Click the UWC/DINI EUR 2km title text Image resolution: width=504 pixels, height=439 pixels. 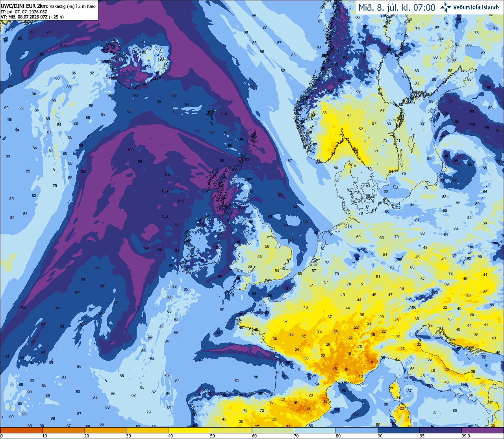point(22,6)
